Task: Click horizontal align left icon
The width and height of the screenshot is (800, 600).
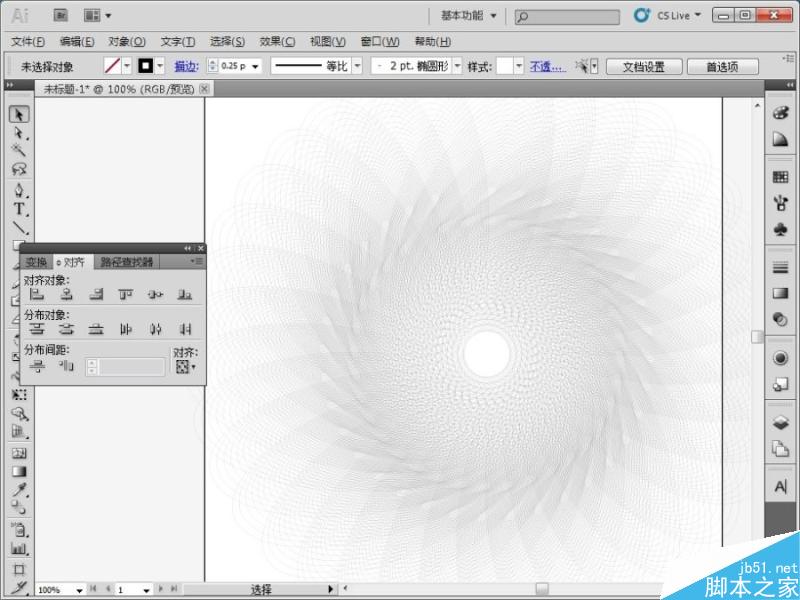Action: (36, 294)
